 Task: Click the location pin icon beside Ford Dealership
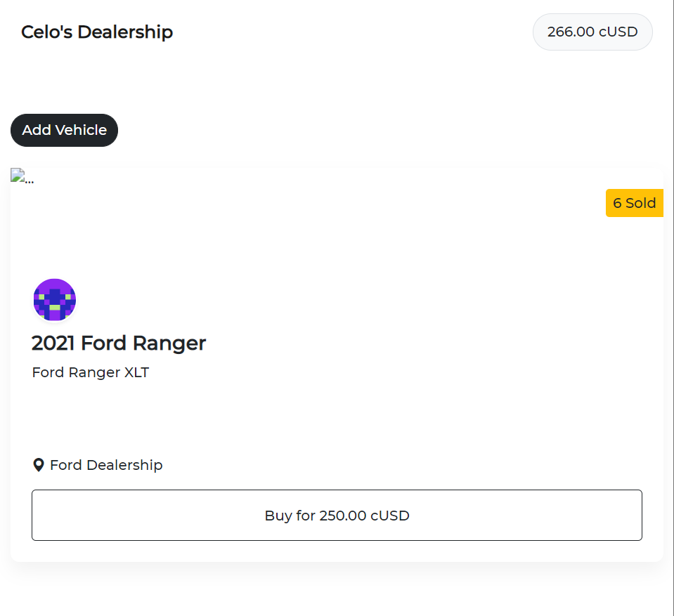click(x=39, y=464)
